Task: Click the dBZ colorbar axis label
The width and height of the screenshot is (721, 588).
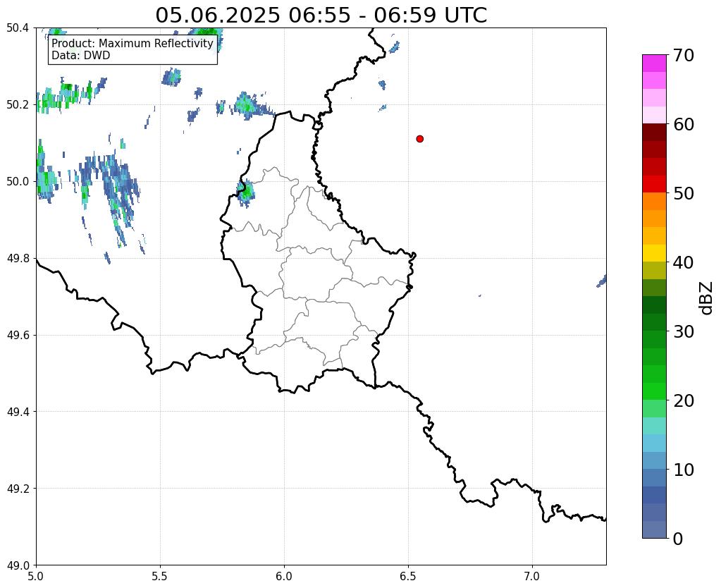Action: click(707, 298)
